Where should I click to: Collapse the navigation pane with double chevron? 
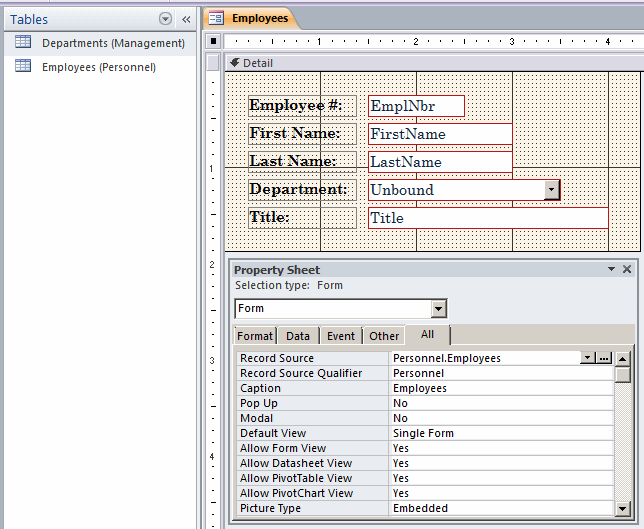(x=186, y=19)
